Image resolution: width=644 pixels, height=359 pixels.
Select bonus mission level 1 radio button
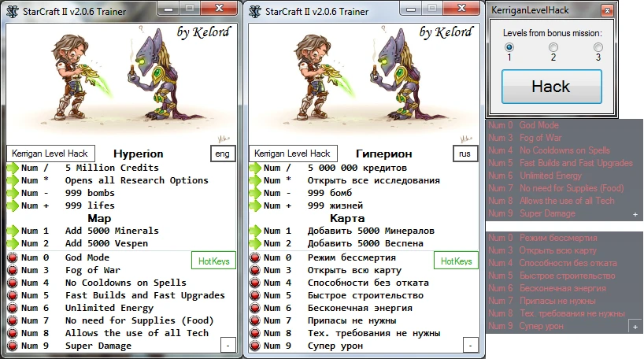tap(509, 46)
